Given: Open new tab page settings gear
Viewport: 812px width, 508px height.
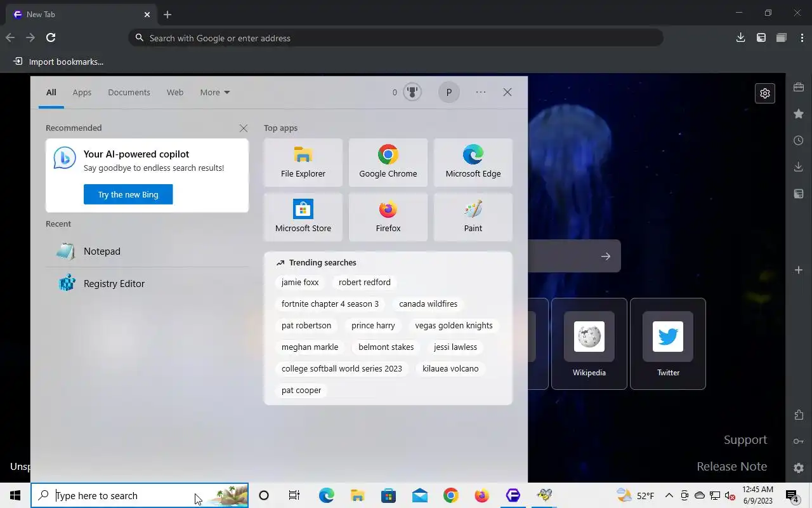Looking at the screenshot, I should [765, 93].
